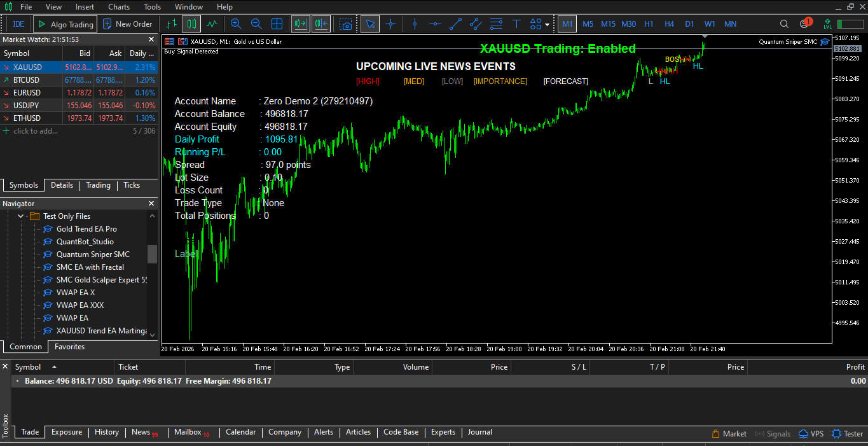The image size is (868, 446).
Task: Open Signals link in bottom bar
Action: tap(773, 434)
